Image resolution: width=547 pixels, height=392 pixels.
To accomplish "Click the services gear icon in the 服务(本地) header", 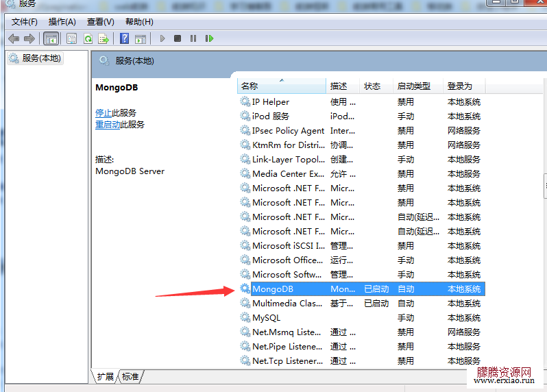I will 104,61.
